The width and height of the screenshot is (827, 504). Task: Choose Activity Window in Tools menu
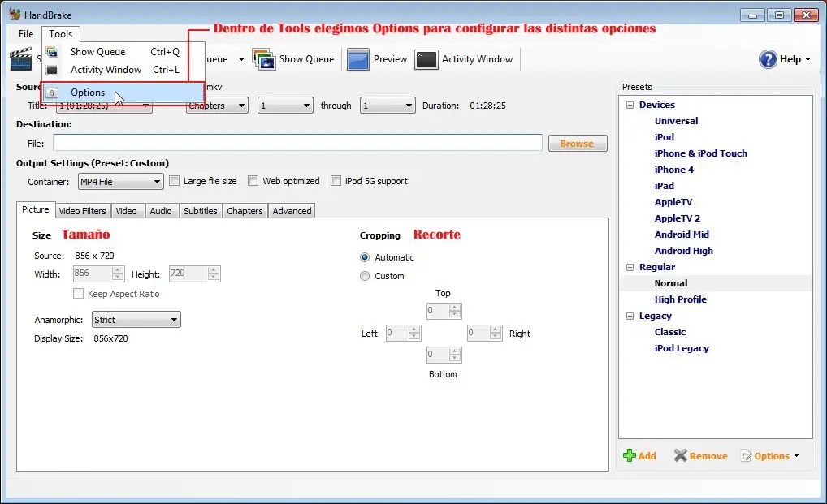123,70
